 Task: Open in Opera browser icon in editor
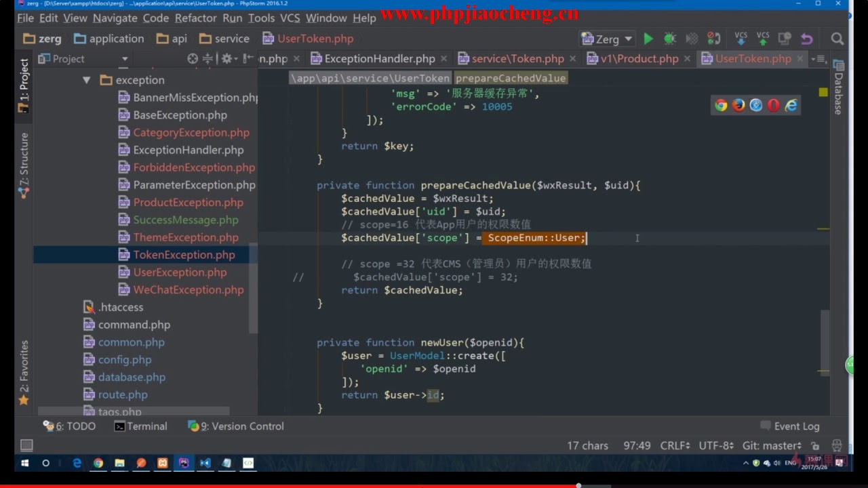[x=774, y=105]
